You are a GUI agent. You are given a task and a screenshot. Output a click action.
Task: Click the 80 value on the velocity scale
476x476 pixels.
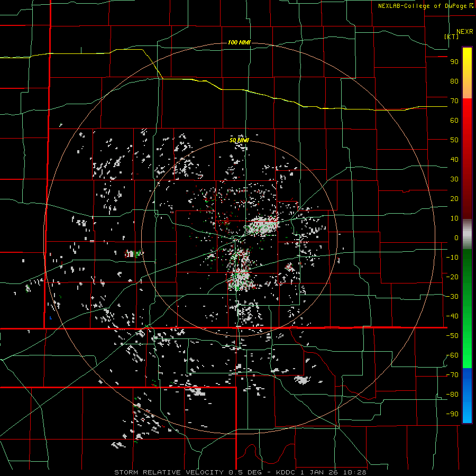[x=454, y=81]
